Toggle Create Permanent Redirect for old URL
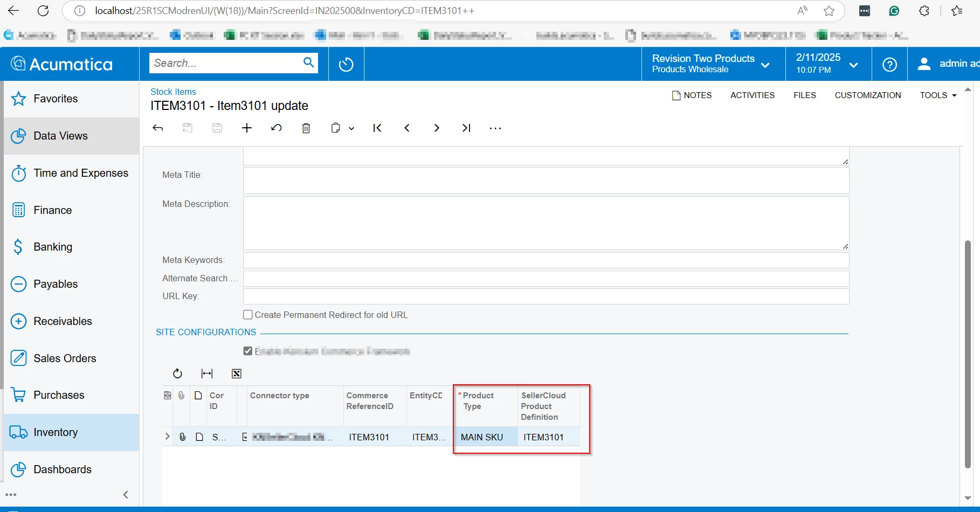Image resolution: width=980 pixels, height=512 pixels. 248,315
